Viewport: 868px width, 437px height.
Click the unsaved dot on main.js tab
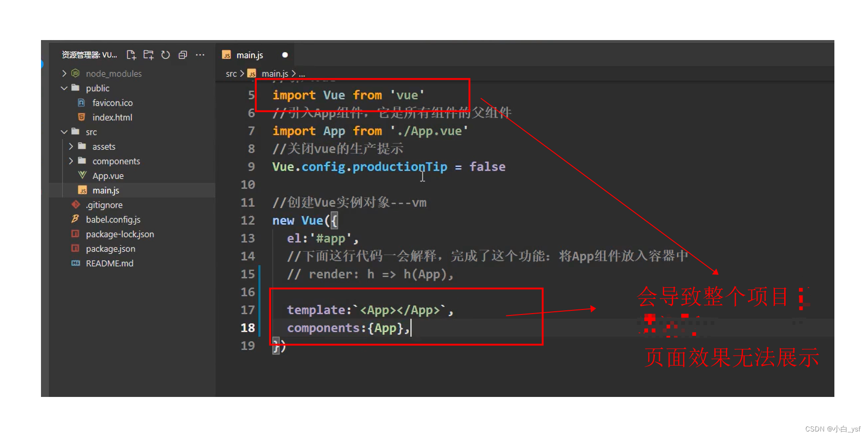(285, 55)
